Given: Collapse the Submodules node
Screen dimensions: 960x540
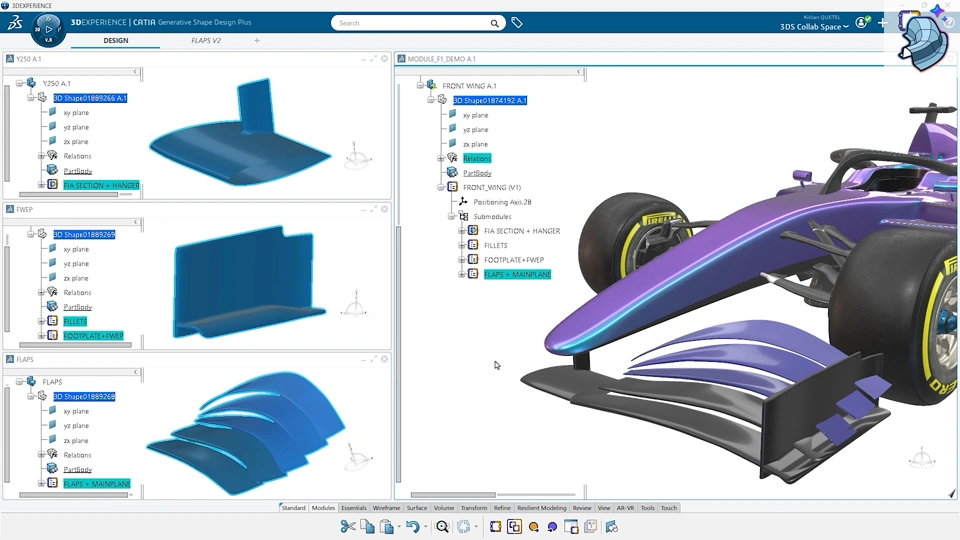Looking at the screenshot, I should pos(451,216).
